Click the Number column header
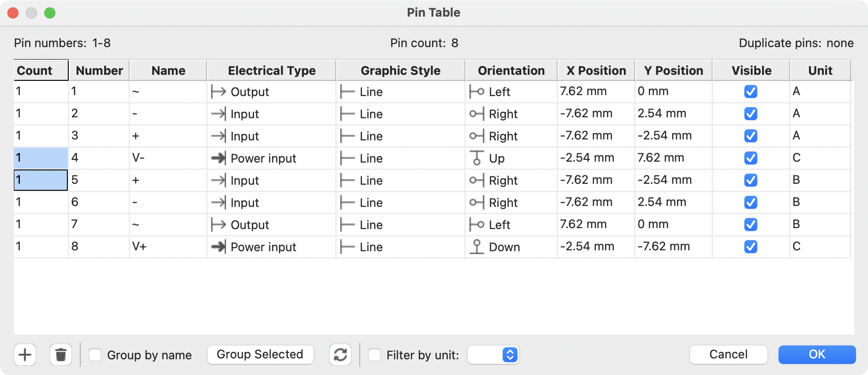This screenshot has height=375, width=868. pos(99,71)
